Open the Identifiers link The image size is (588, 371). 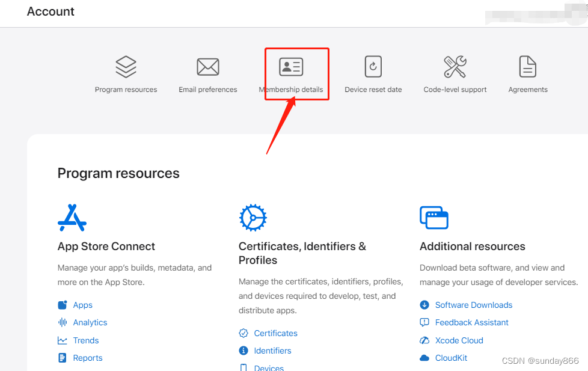[x=272, y=351]
